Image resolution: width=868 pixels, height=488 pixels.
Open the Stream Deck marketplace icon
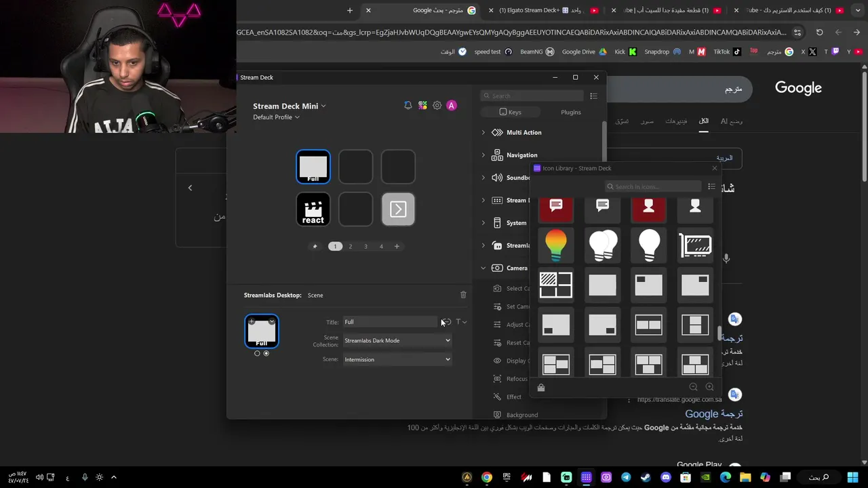[x=422, y=106]
